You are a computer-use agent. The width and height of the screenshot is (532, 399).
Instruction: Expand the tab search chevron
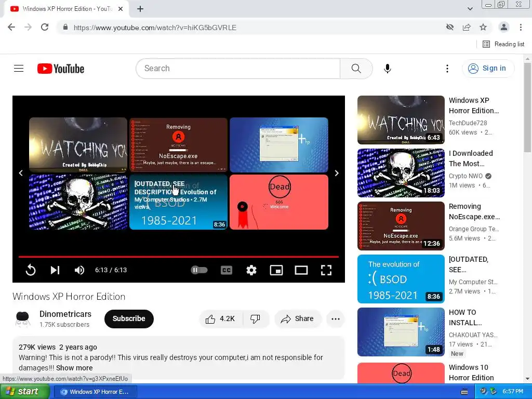[x=470, y=9]
